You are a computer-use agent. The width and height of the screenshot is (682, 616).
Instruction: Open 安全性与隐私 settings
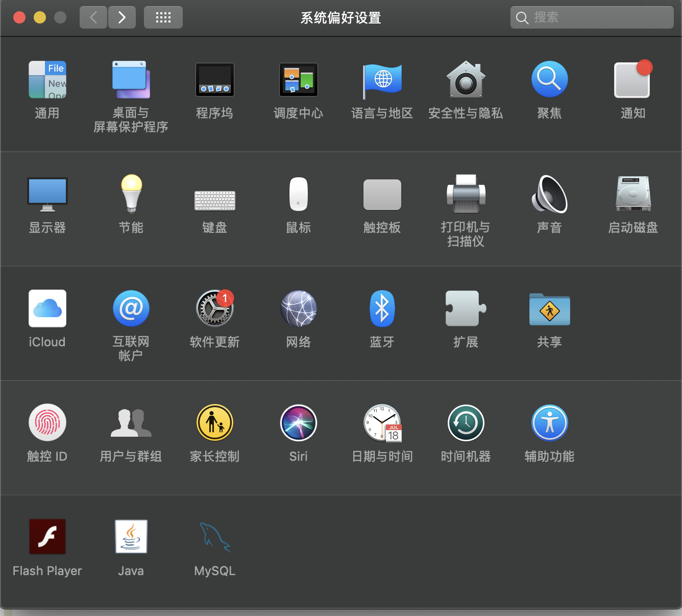[466, 80]
